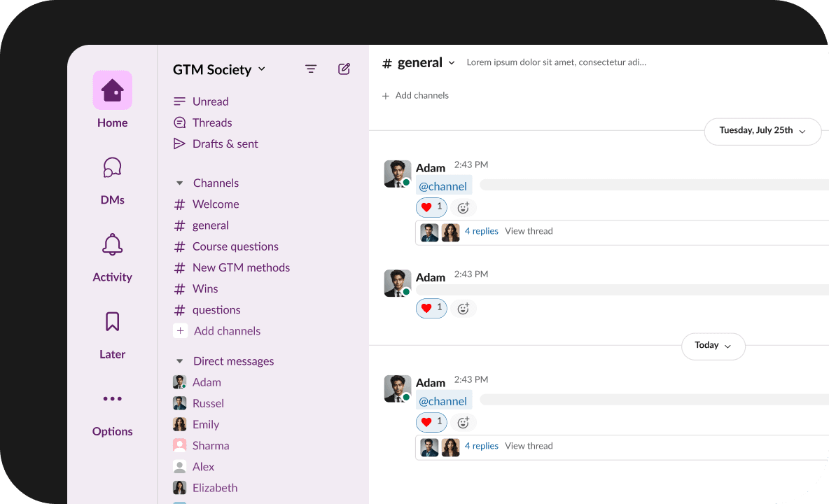The height and width of the screenshot is (504, 829).
Task: Open the direct message with Alex
Action: (193, 467)
